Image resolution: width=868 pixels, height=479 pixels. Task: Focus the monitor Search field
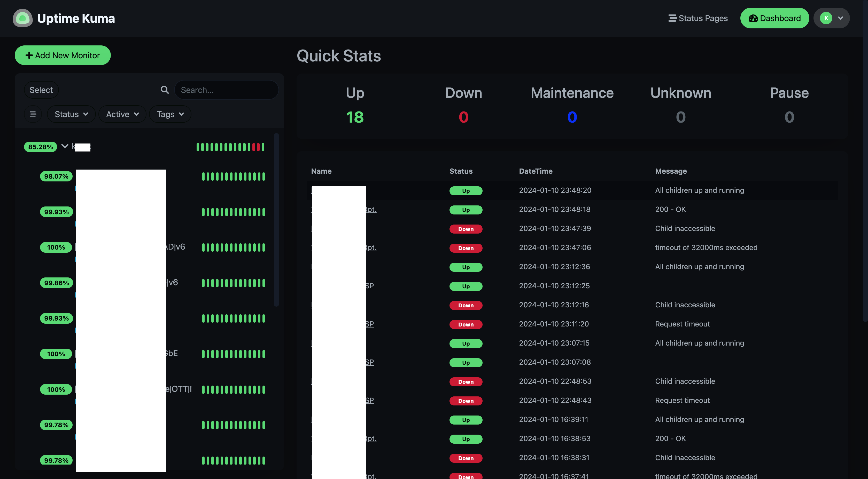click(x=227, y=90)
